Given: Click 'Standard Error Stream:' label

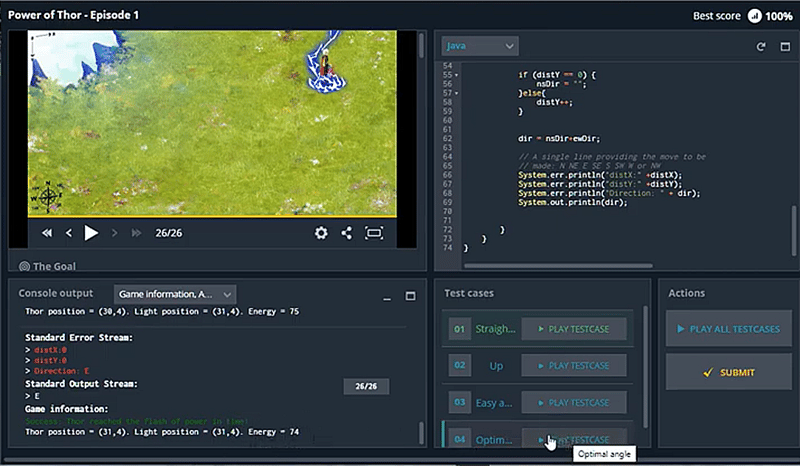Looking at the screenshot, I should [x=79, y=337].
